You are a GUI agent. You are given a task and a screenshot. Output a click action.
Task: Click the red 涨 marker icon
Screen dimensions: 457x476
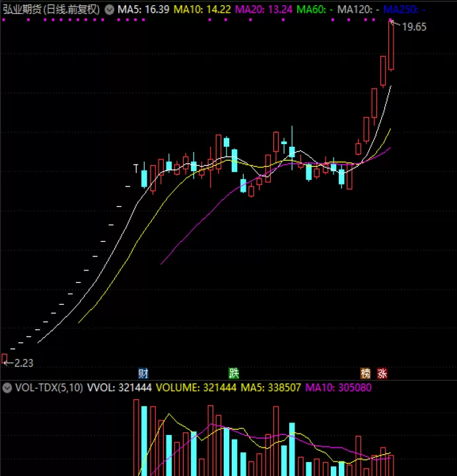coord(382,374)
